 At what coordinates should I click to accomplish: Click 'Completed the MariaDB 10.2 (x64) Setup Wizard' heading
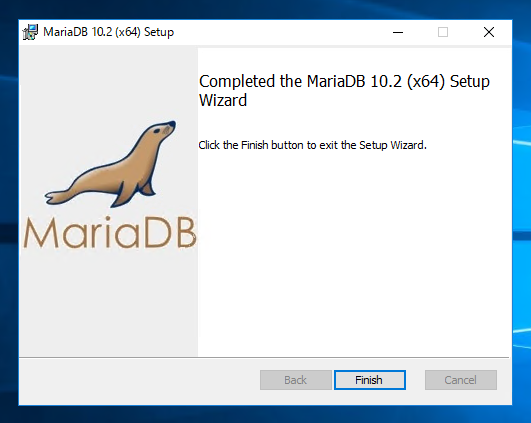click(x=344, y=90)
